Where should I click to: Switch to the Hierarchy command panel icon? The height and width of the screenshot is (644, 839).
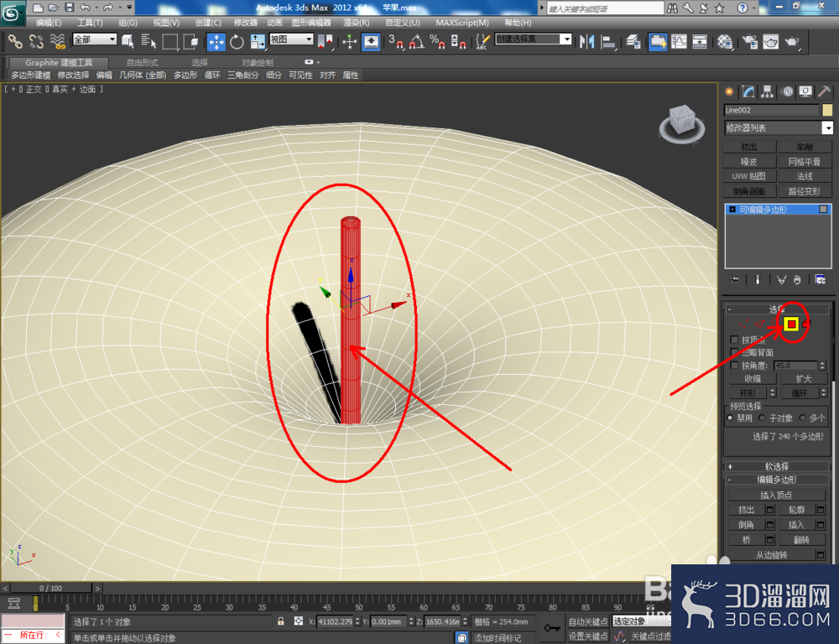pos(768,92)
